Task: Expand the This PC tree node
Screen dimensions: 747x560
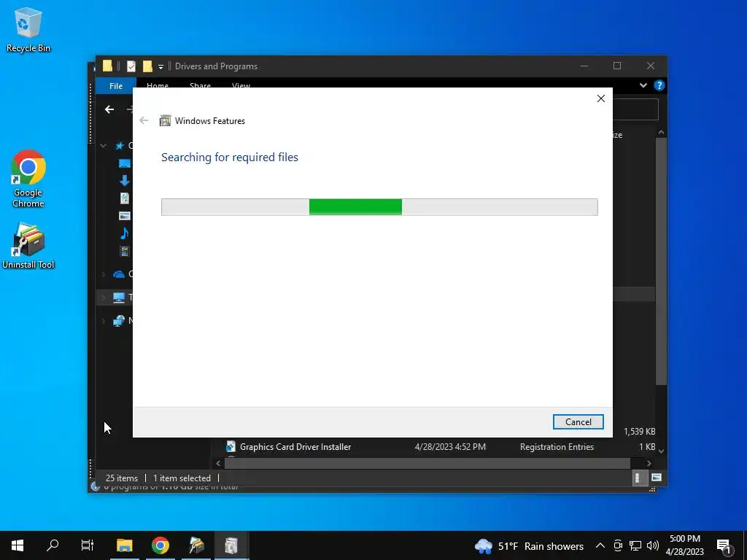Action: click(x=104, y=297)
